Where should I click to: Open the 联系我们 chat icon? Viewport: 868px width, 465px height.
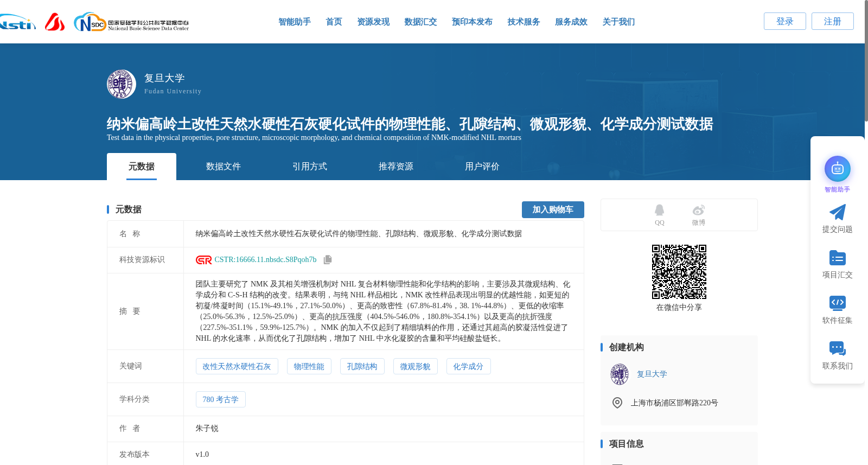pos(837,348)
